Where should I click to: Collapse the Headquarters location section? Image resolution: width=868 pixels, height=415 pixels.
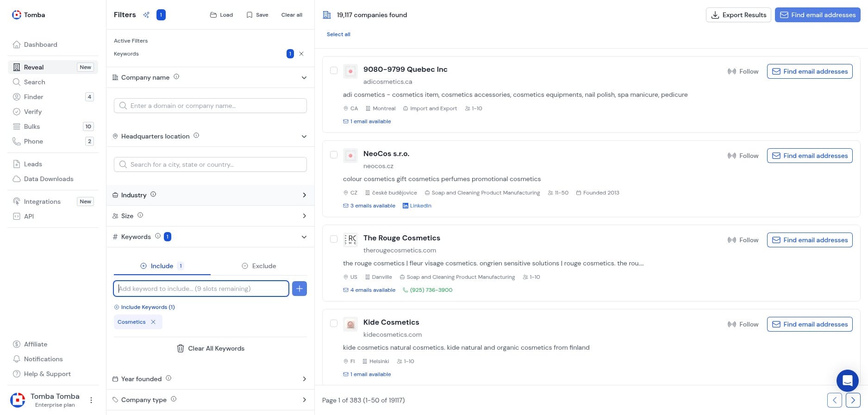pos(304,136)
